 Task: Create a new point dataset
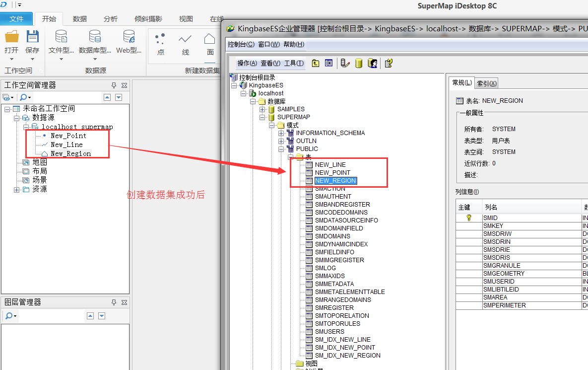click(x=160, y=44)
